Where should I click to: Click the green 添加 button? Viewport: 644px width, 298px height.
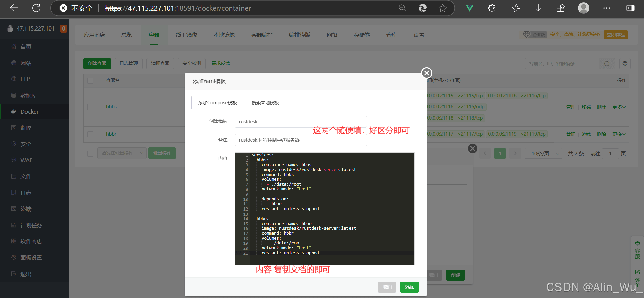(409, 287)
